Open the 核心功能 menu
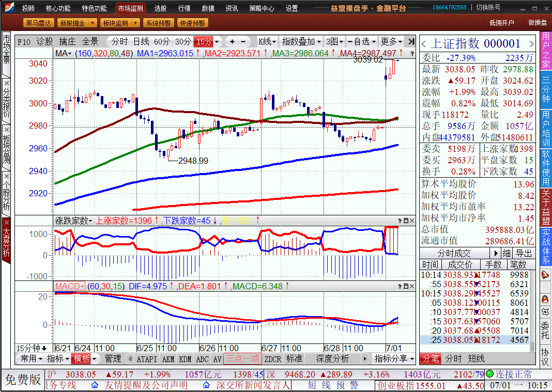Screen dimensions: 552x392 (58, 8)
